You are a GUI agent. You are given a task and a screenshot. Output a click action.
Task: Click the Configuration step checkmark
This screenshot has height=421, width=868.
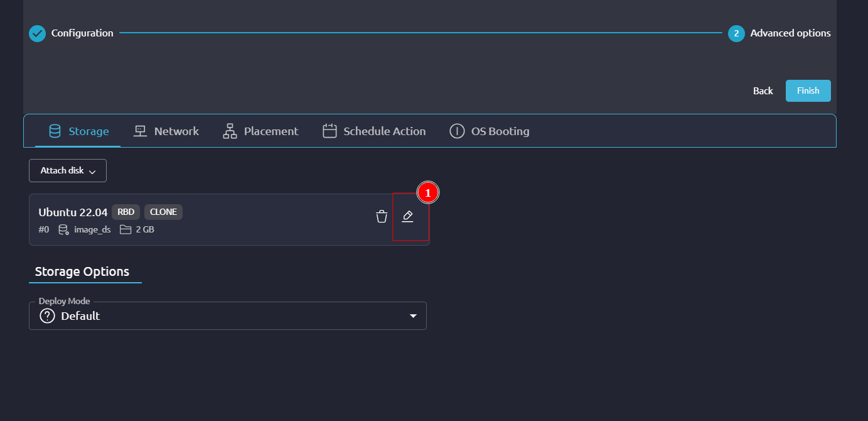(x=37, y=33)
